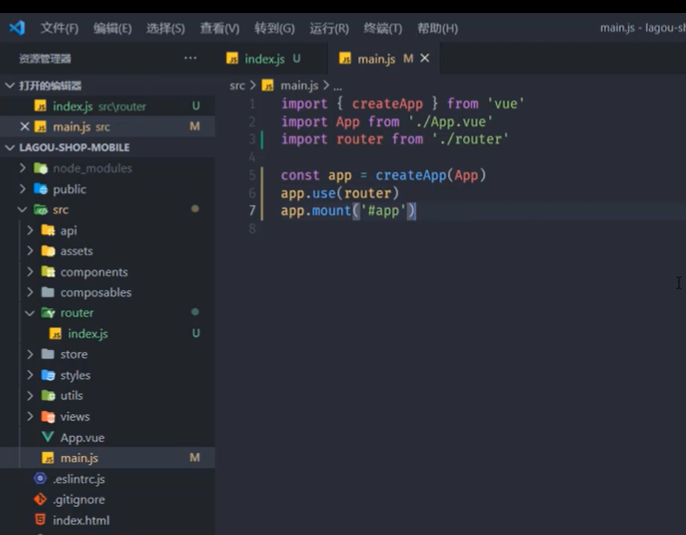Click the api folder icon
Image resolution: width=686 pixels, height=535 pixels.
click(48, 230)
